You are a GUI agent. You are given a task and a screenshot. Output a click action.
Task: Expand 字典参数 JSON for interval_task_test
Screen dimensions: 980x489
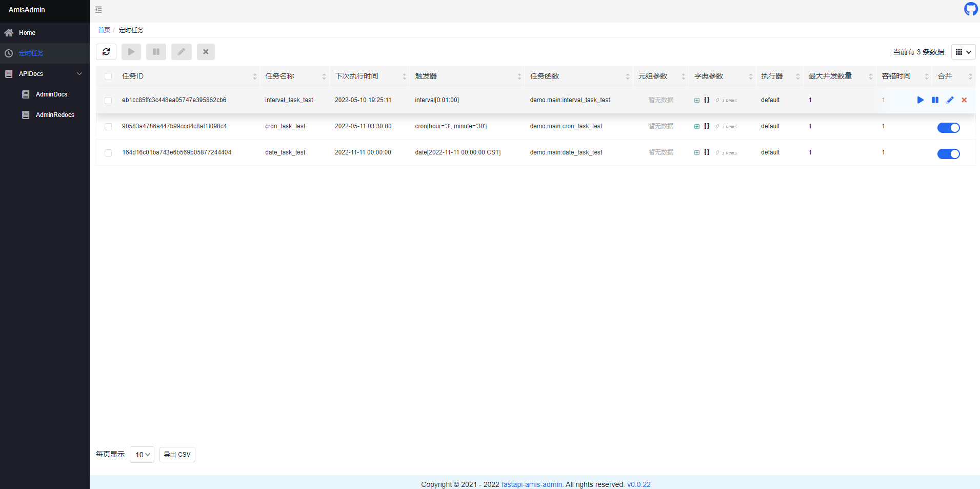tap(697, 101)
